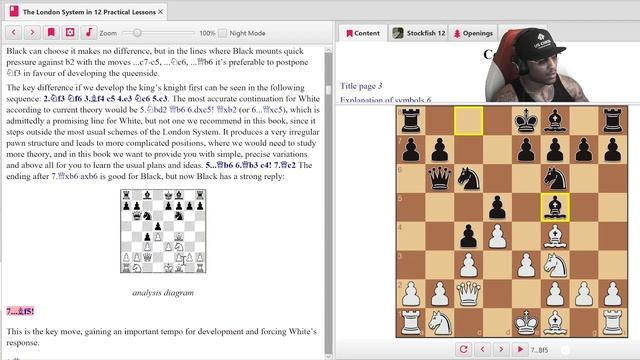Viewport: 640px width, 360px height.
Task: Select the black pawn on c4
Action: pyautogui.click(x=469, y=236)
